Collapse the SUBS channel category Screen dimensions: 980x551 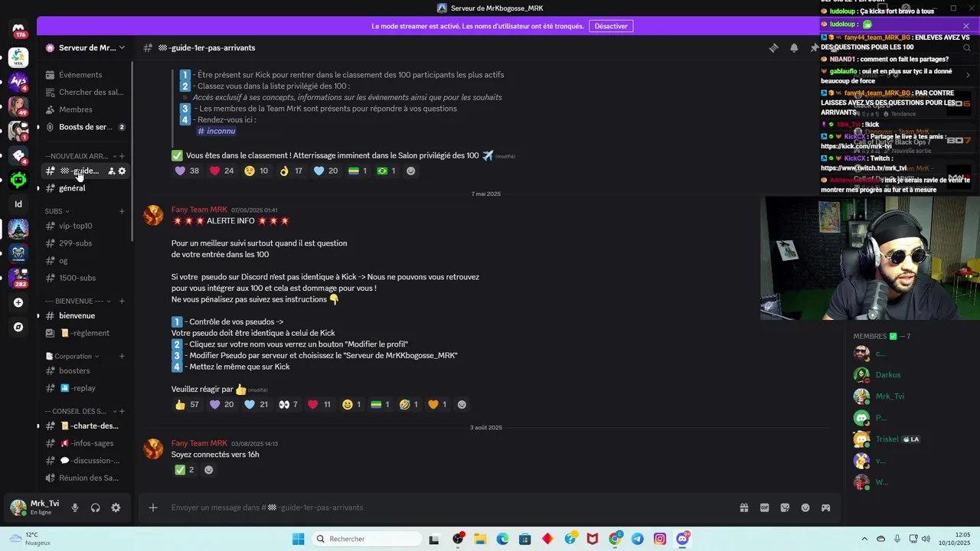coord(57,211)
